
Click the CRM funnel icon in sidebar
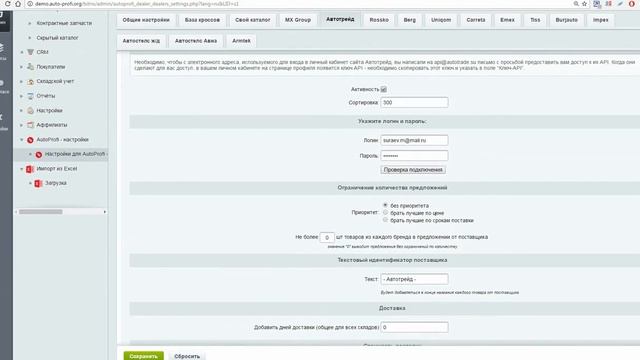(x=30, y=52)
